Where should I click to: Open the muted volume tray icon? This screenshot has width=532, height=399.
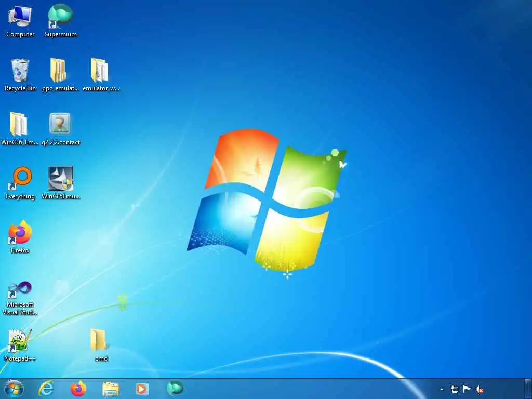480,389
